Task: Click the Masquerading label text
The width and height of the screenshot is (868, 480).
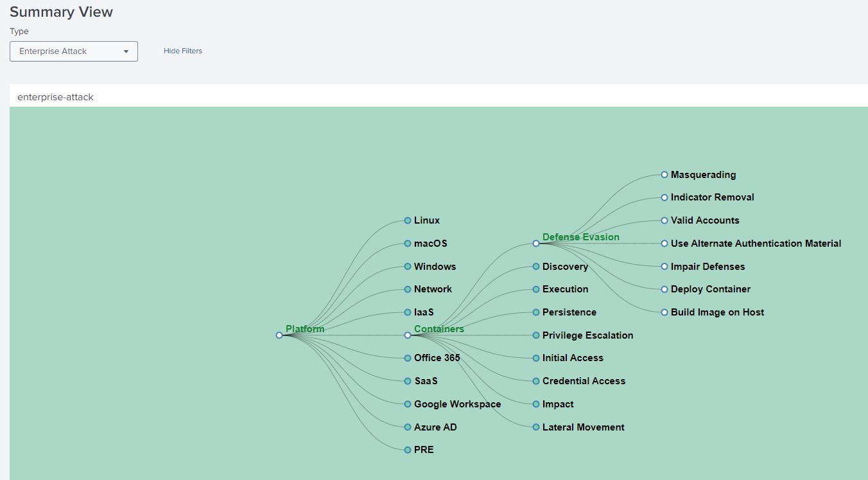Action: coord(704,175)
